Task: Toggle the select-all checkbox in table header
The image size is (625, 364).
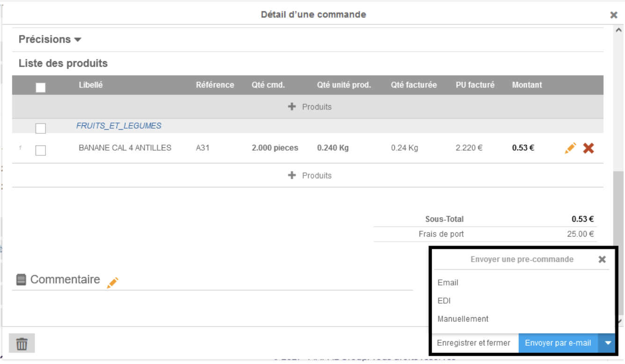Action: point(41,87)
